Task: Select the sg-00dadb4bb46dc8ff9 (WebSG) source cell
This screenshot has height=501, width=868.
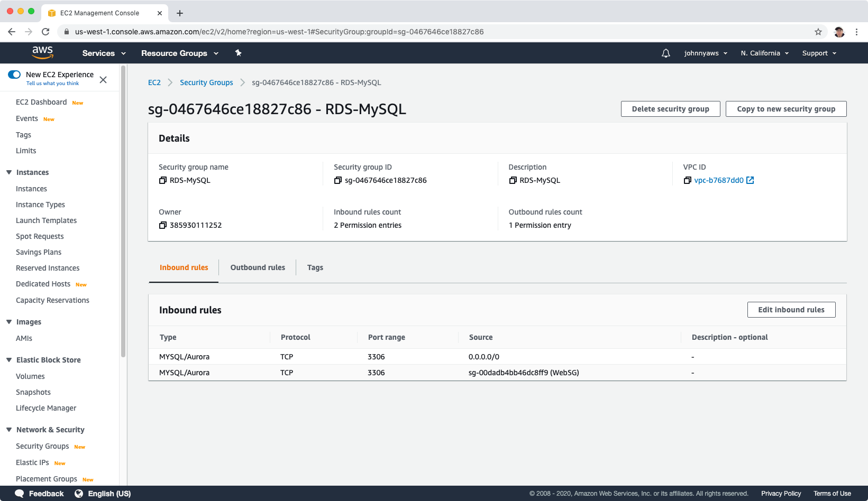Action: coord(524,373)
